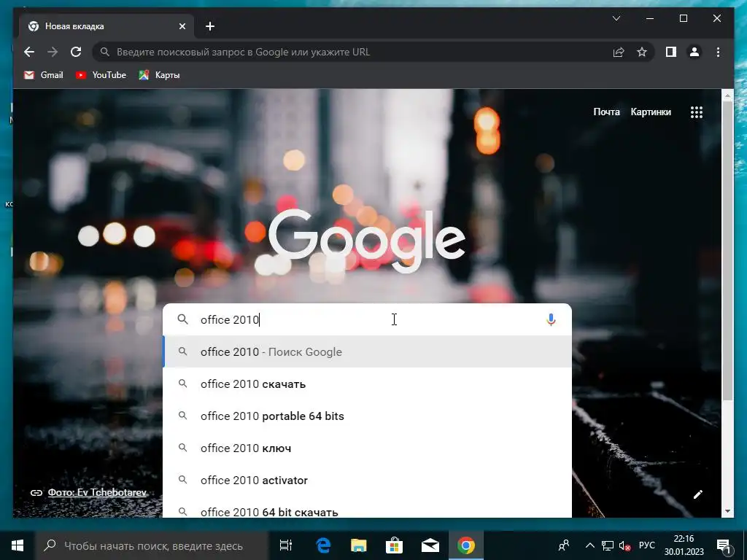Open the Картинки link
Image resolution: width=747 pixels, height=560 pixels.
coord(651,112)
